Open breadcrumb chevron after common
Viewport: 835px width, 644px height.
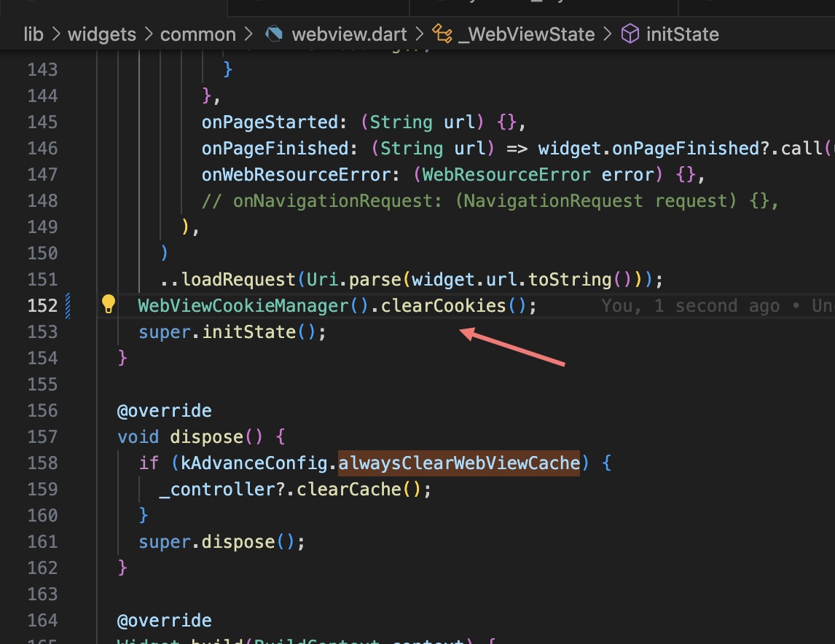click(x=248, y=34)
